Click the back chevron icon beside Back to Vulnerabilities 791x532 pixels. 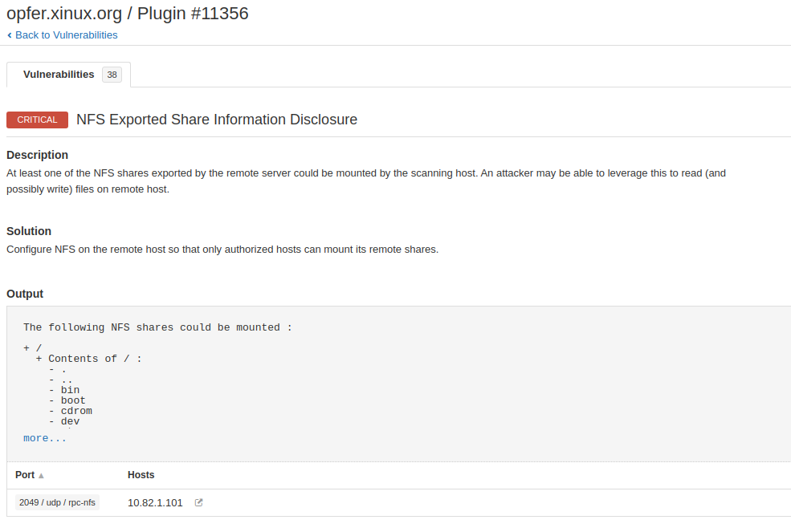click(10, 35)
